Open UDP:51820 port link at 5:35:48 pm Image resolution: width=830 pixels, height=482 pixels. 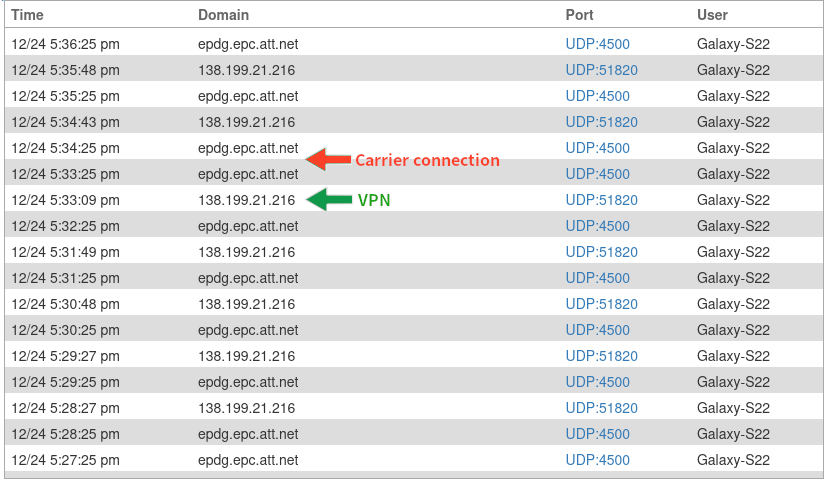click(601, 70)
